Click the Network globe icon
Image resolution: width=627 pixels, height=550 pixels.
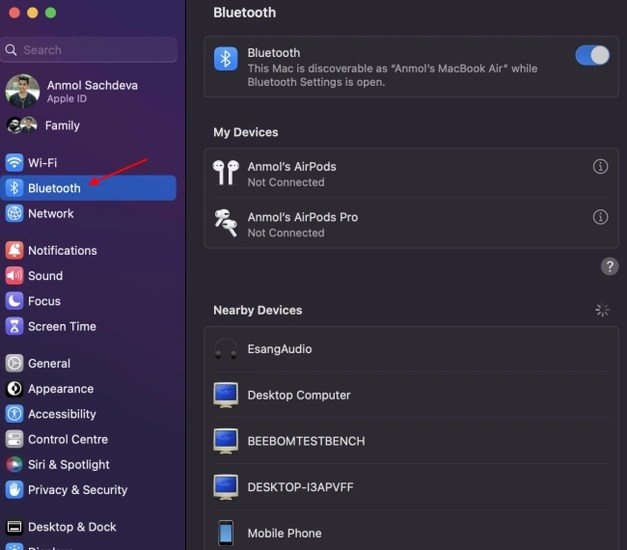14,213
